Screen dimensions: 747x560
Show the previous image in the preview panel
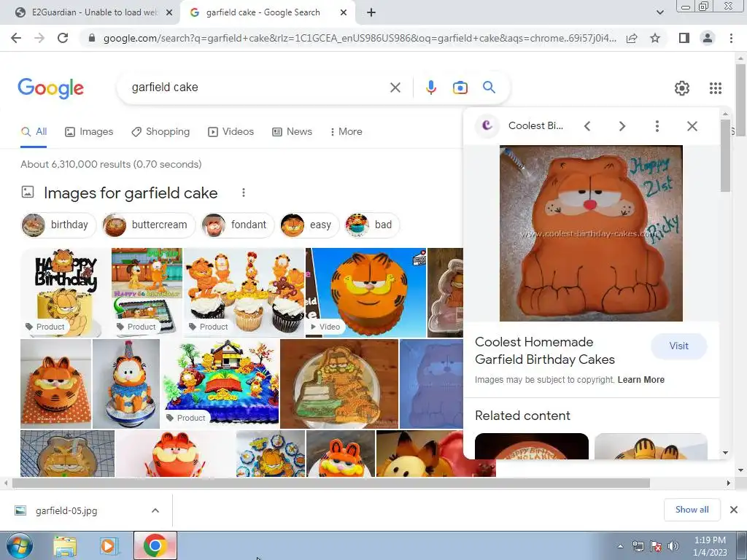[x=587, y=125]
